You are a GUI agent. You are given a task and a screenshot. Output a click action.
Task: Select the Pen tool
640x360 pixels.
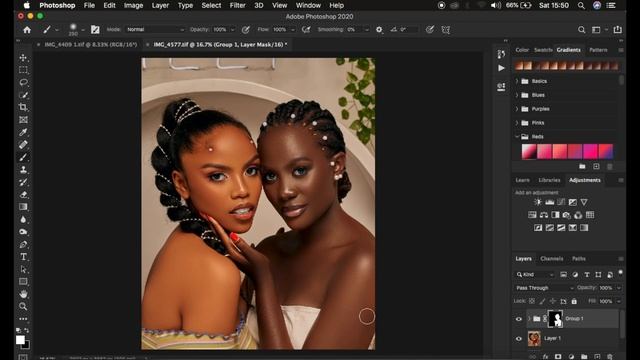click(23, 244)
